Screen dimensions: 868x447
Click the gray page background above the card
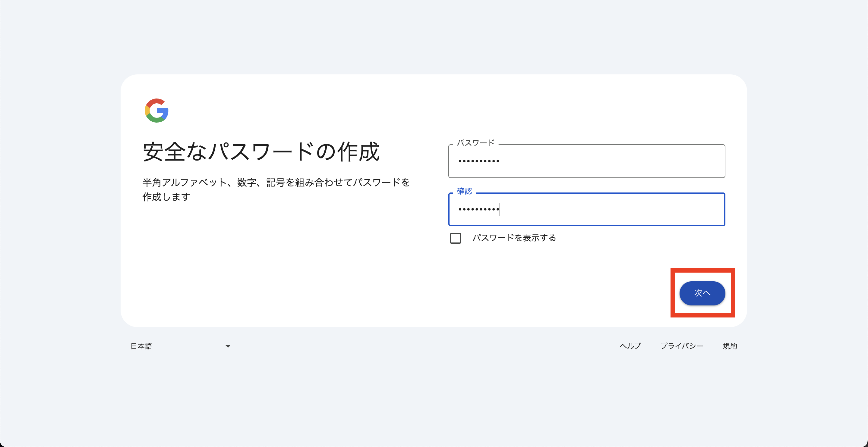(x=434, y=37)
